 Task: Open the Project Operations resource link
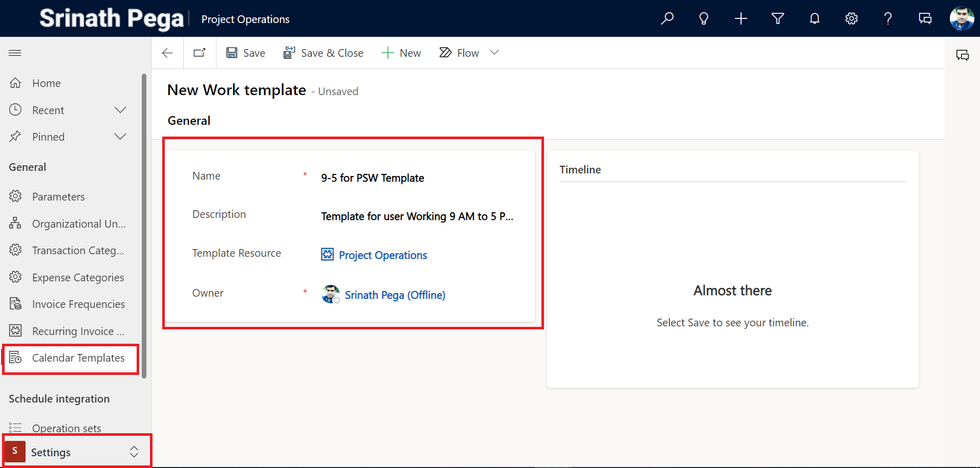click(382, 255)
